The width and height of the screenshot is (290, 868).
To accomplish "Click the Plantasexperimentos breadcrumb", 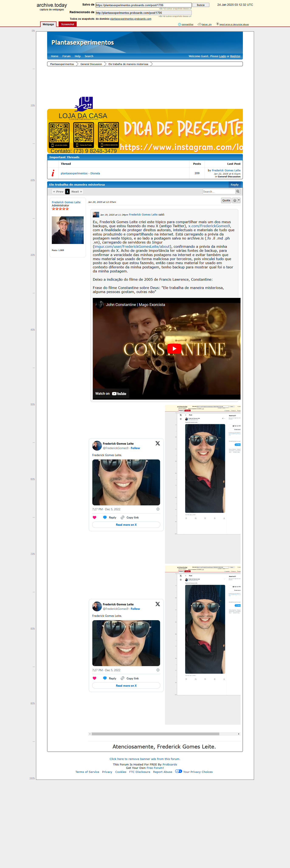I will (62, 64).
